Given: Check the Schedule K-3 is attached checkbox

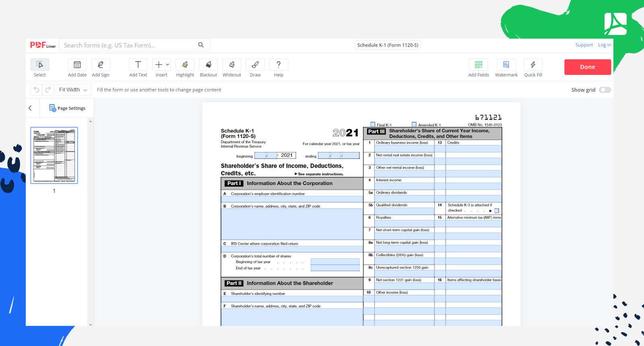Looking at the screenshot, I should [497, 211].
